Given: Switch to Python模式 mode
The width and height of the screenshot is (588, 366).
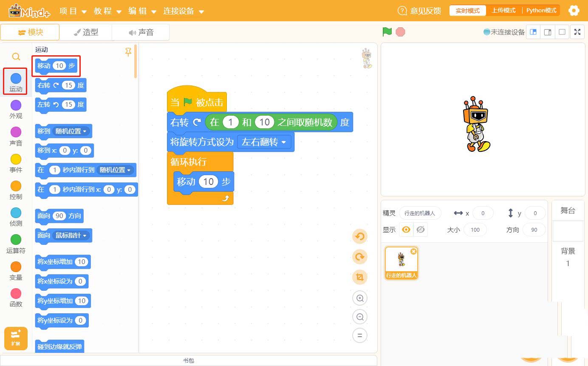Looking at the screenshot, I should [541, 11].
